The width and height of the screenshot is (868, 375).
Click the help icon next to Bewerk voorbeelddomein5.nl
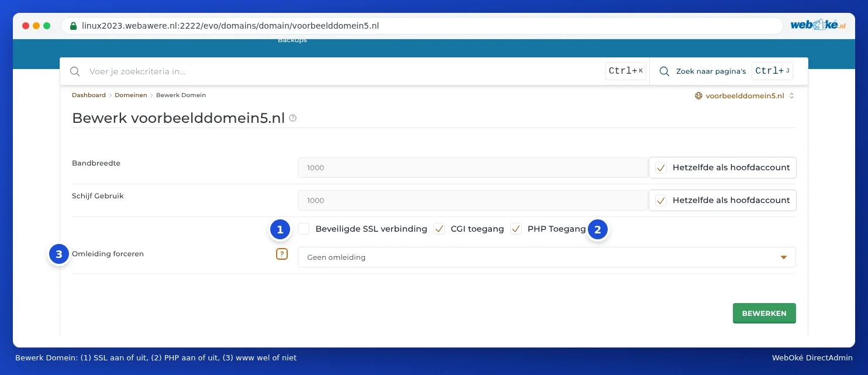[x=293, y=118]
